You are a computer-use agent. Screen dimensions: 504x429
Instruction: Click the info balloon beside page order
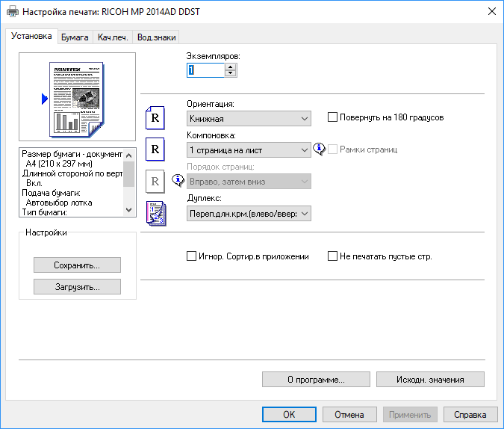[x=178, y=180]
